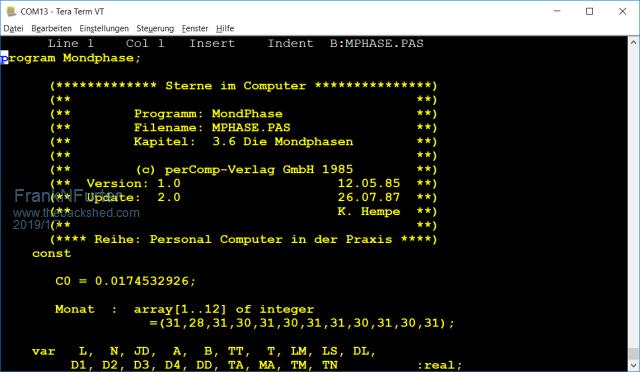Click the scrollbar thumb near the bottom

click(633, 354)
